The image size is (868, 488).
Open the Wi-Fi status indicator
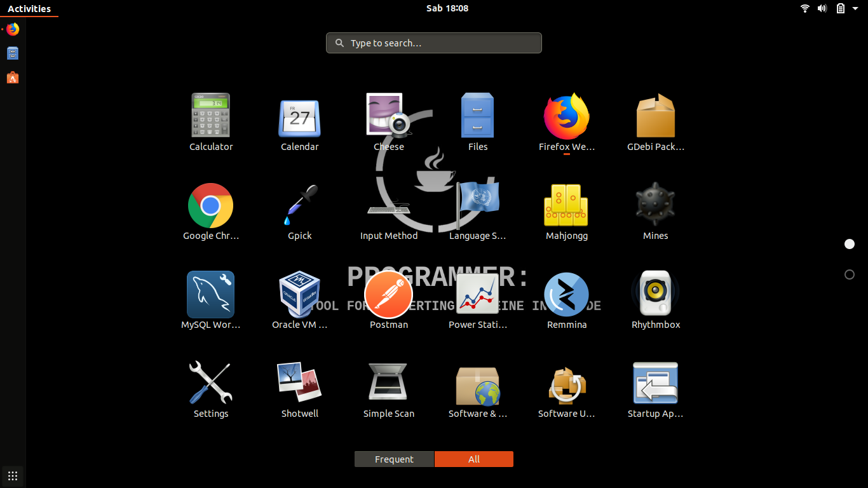pyautogui.click(x=804, y=8)
